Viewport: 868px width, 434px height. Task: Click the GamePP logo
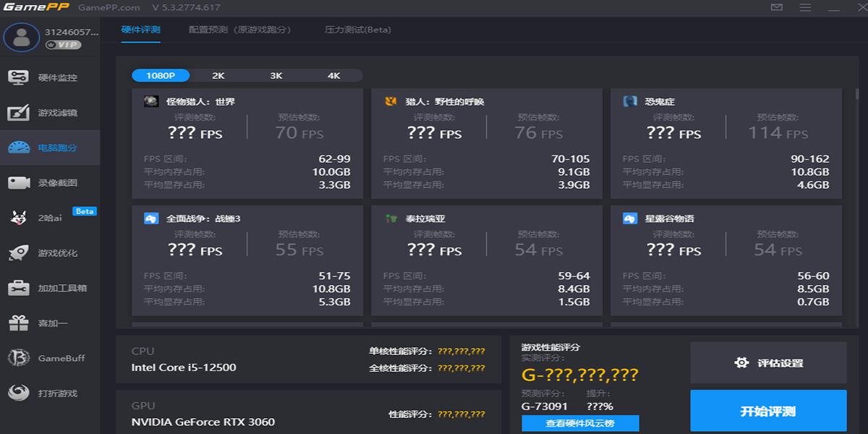(35, 7)
